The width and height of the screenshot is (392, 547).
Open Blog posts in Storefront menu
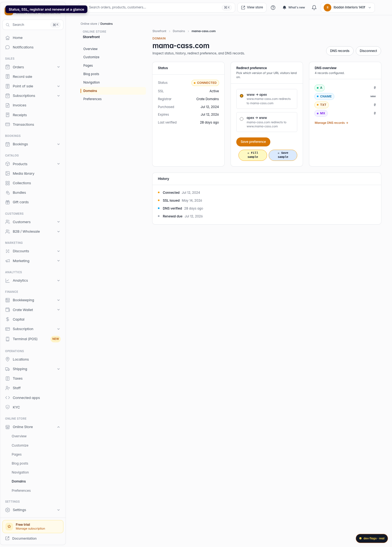click(x=113, y=74)
